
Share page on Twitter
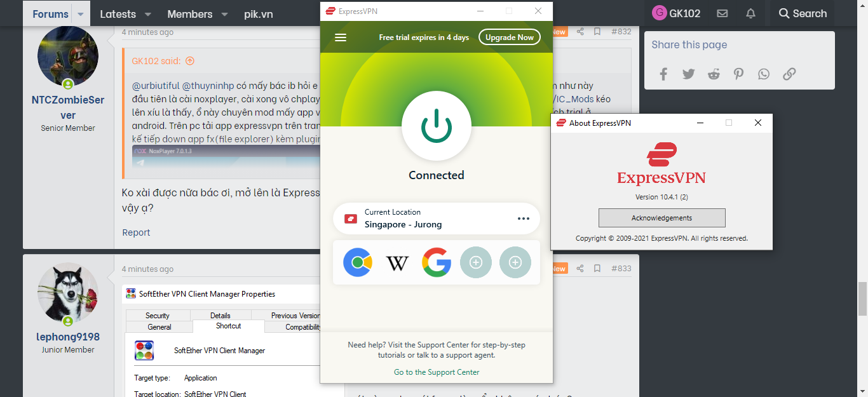pyautogui.click(x=689, y=74)
